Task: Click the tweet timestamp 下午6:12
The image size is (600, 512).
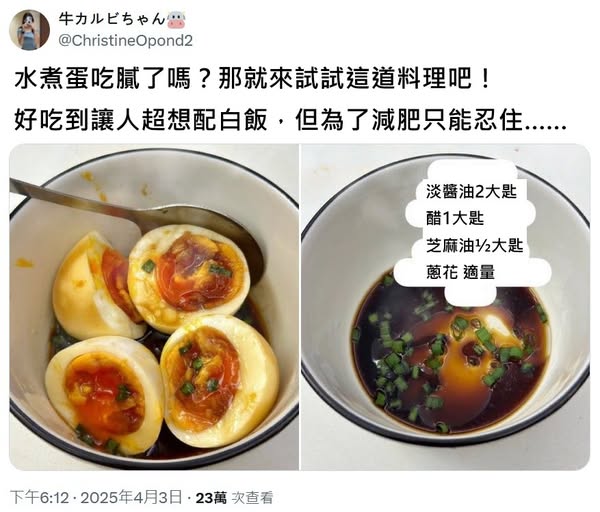Action: pyautogui.click(x=39, y=497)
